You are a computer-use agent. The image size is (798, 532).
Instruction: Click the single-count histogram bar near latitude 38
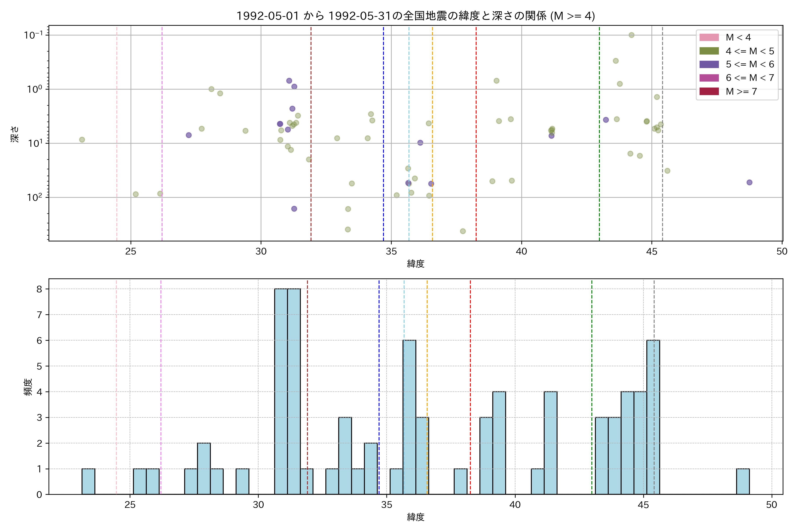460,481
